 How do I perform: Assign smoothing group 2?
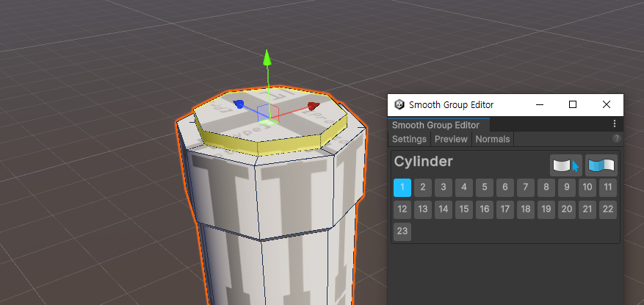pyautogui.click(x=423, y=187)
